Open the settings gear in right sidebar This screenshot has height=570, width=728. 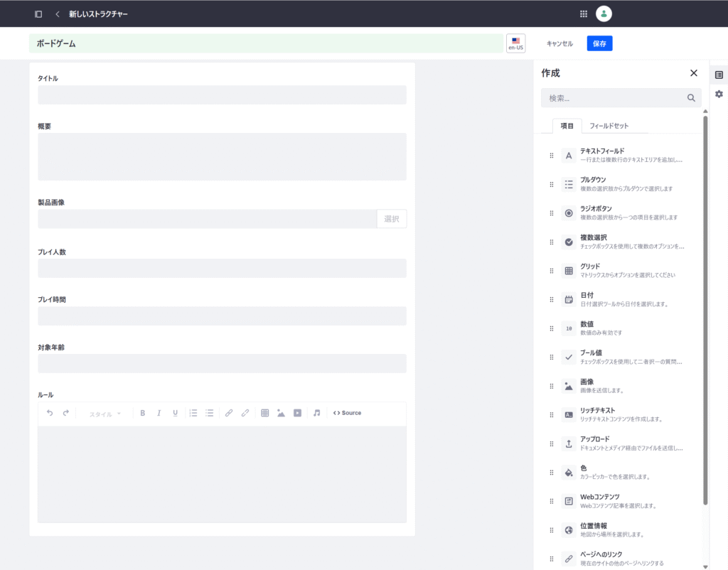(719, 94)
